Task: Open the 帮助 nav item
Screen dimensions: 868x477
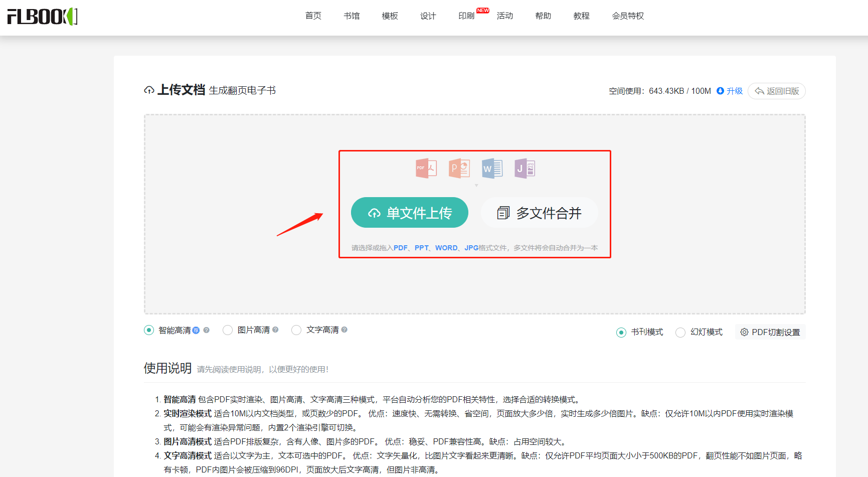Action: point(543,16)
